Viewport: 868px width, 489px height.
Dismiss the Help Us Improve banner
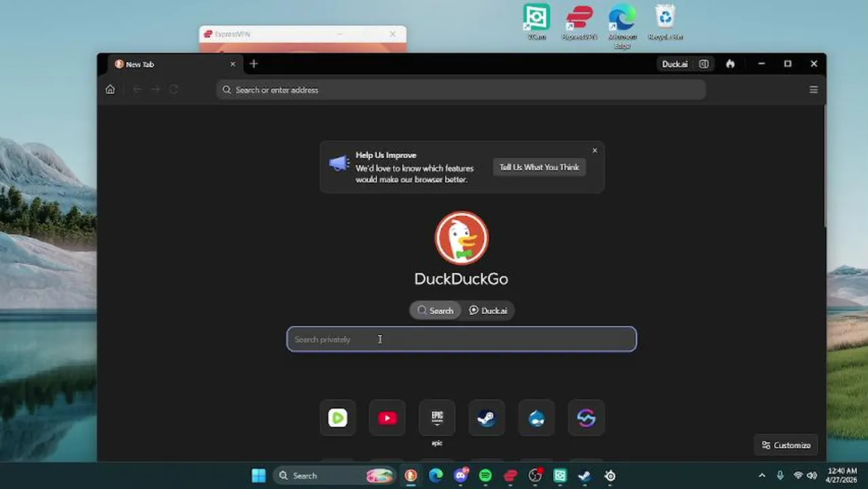click(595, 151)
